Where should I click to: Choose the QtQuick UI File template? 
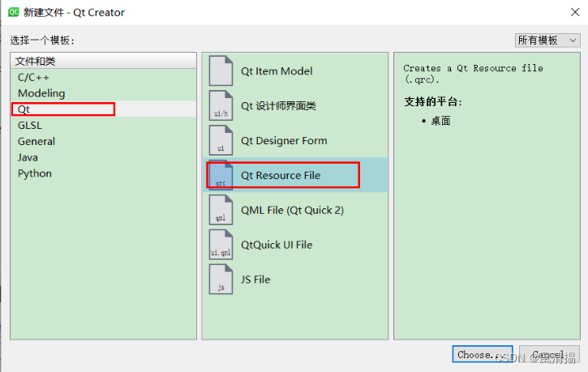(x=294, y=245)
